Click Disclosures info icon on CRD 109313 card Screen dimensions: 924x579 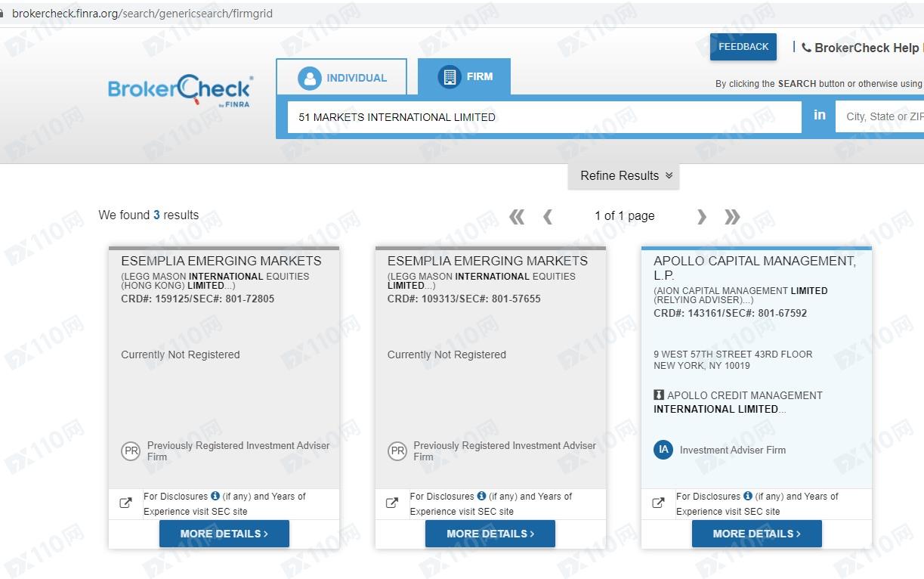[481, 496]
